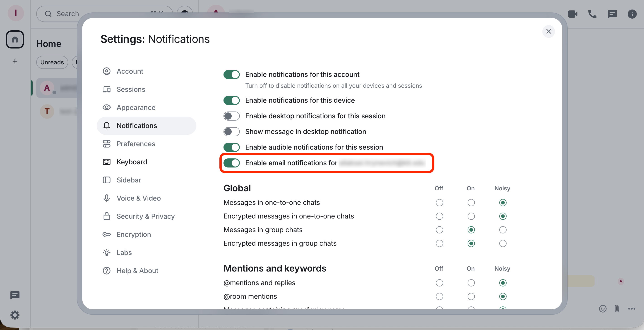Open Encryption settings
Image resolution: width=644 pixels, height=330 pixels.
click(x=146, y=234)
